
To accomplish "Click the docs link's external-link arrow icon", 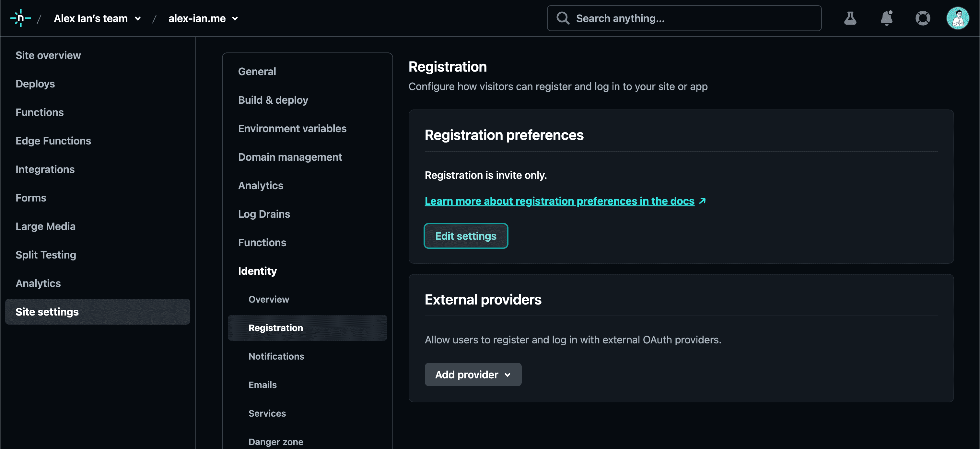I will [x=702, y=201].
